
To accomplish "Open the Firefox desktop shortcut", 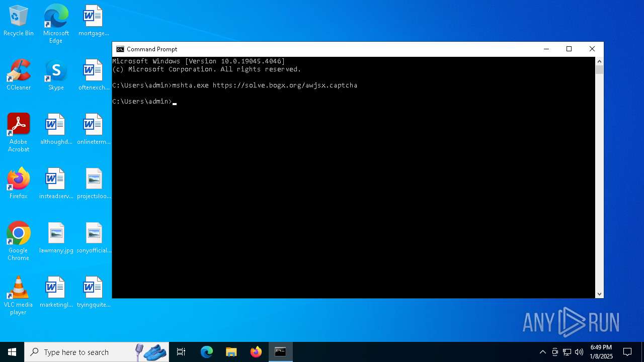I will (x=19, y=184).
